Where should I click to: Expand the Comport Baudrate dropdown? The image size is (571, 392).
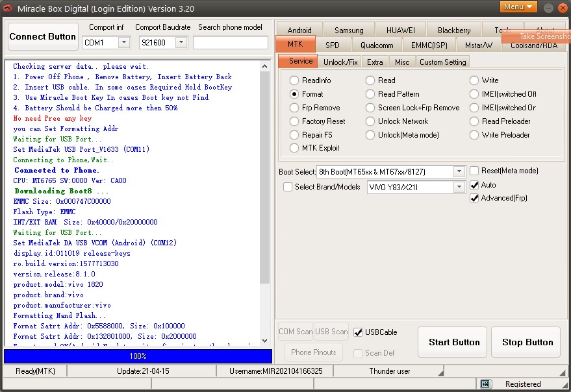pyautogui.click(x=181, y=42)
